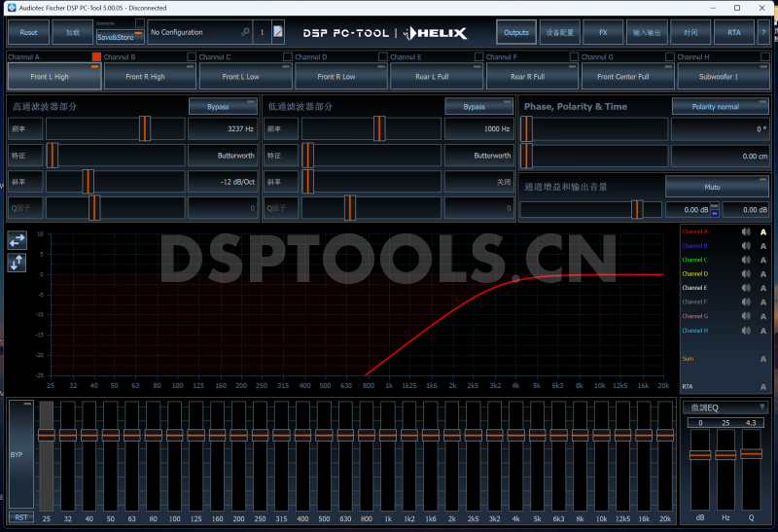Screen dimensions: 778x532
Task: Click the key icon in configuration field
Action: pyautogui.click(x=246, y=32)
